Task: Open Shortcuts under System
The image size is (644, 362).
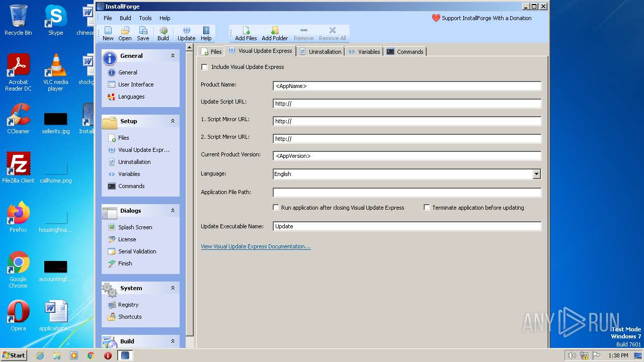Action: pyautogui.click(x=124, y=317)
